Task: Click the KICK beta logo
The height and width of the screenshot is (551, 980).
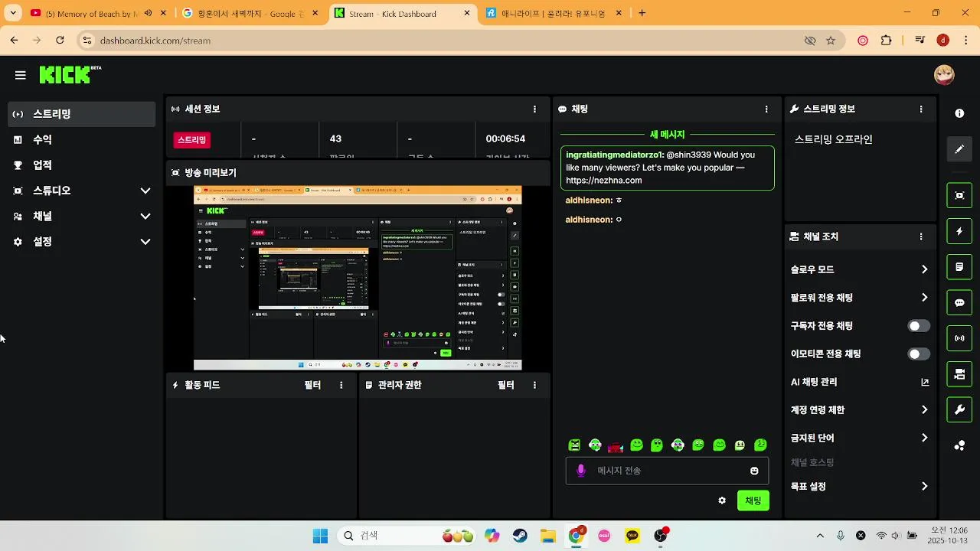Action: [x=70, y=74]
